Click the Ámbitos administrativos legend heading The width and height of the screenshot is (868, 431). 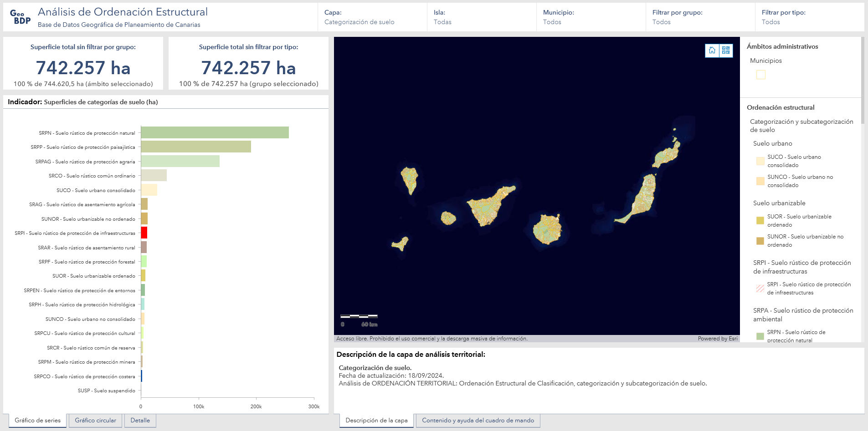782,46
